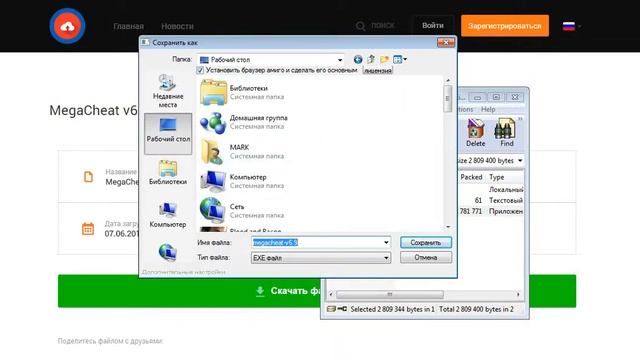Click the Домашняя группа label in file list
This screenshot has width=640, height=360.
[x=258, y=118]
